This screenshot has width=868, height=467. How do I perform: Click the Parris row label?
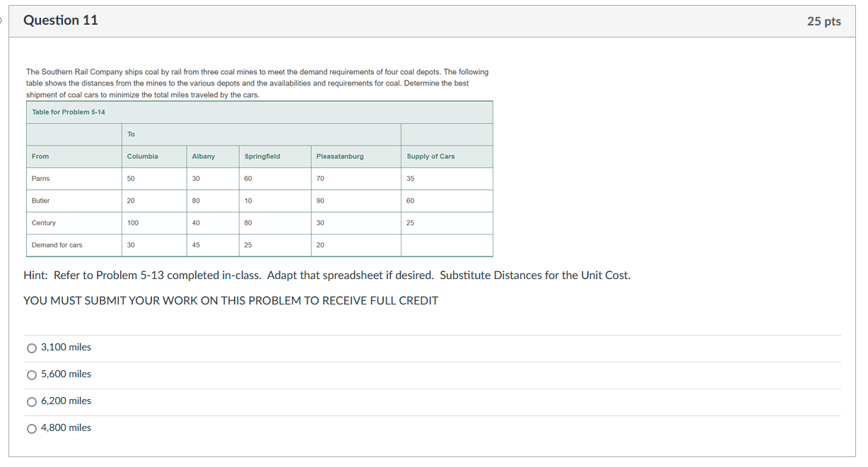[x=40, y=178]
